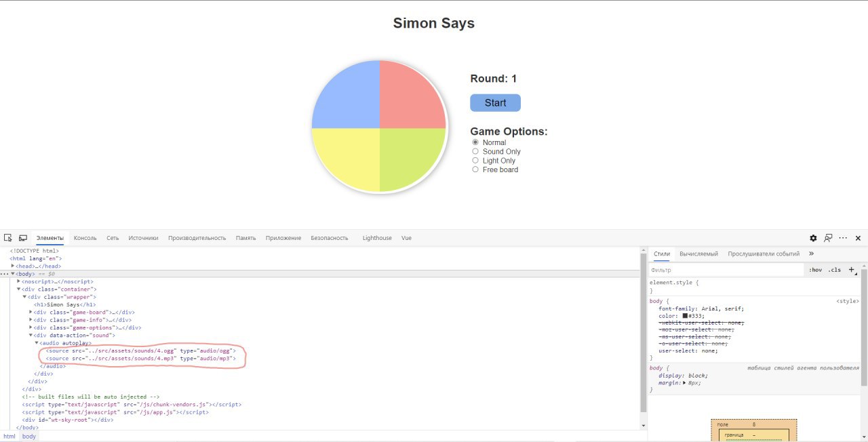The image size is (868, 442).
Task: Open the Память tab
Action: (x=245, y=238)
